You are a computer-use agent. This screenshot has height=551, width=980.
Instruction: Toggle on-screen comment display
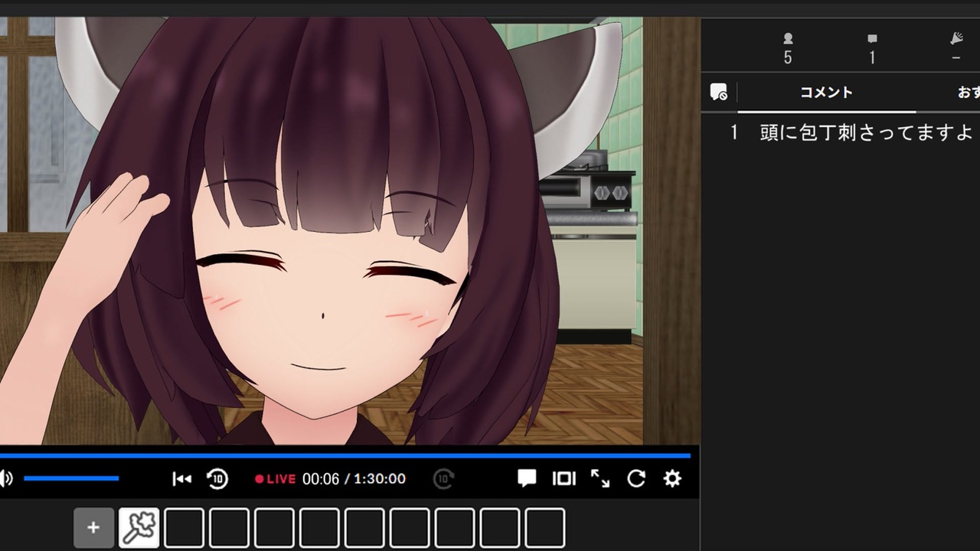coord(527,479)
